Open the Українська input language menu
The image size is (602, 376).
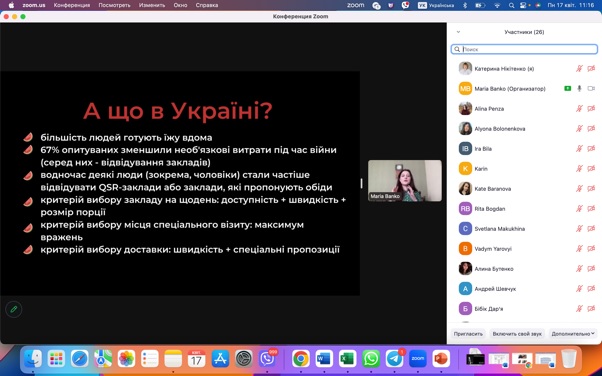point(436,5)
